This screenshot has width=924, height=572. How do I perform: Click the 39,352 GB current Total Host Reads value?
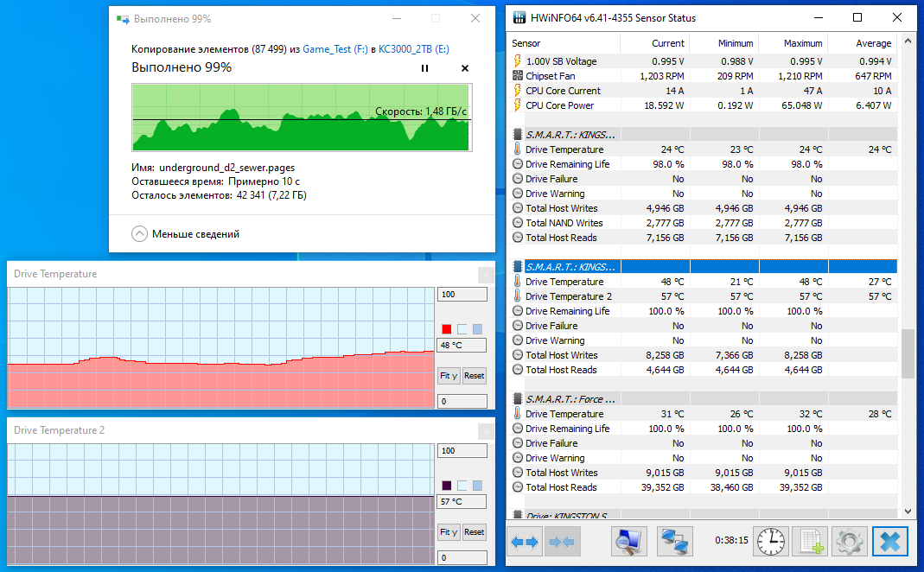[x=663, y=488]
